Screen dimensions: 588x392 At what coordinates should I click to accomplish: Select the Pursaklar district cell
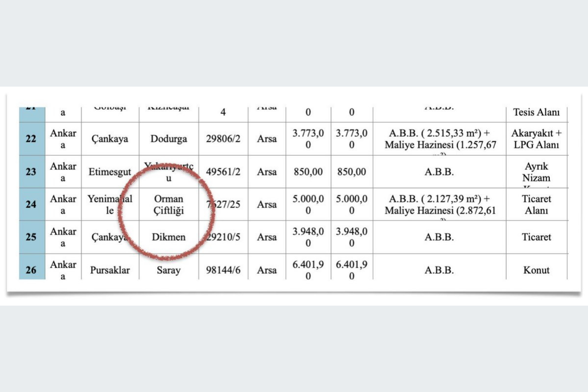click(x=110, y=270)
